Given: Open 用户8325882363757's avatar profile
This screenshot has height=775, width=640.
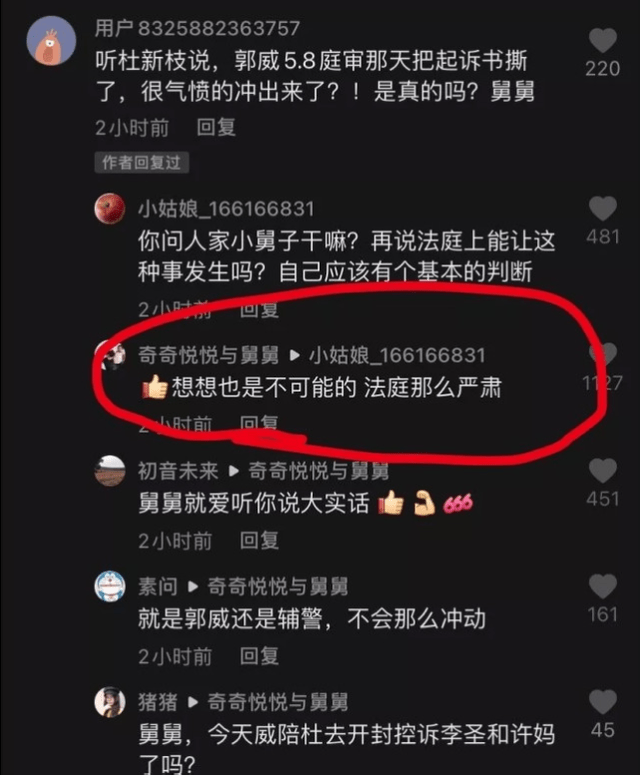Looking at the screenshot, I should tap(51, 41).
